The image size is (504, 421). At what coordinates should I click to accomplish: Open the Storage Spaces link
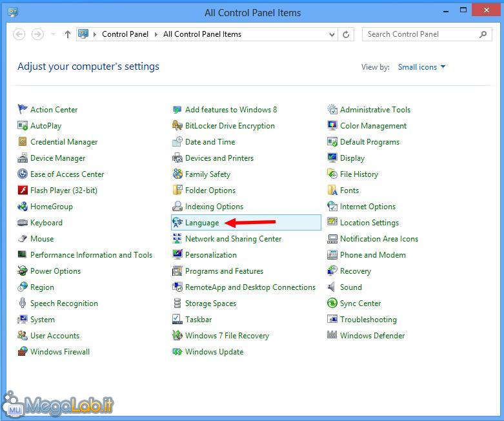coord(210,303)
